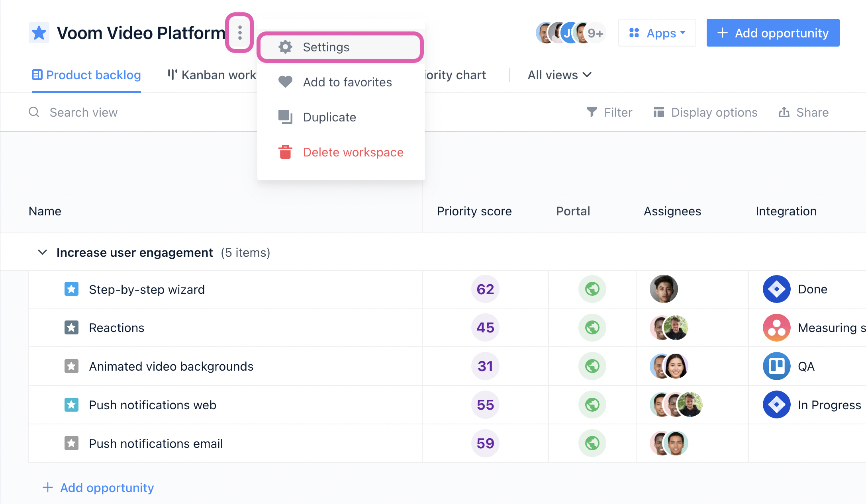Viewport: 866px width, 504px height.
Task: Click the Assignees column header
Action: click(x=672, y=211)
